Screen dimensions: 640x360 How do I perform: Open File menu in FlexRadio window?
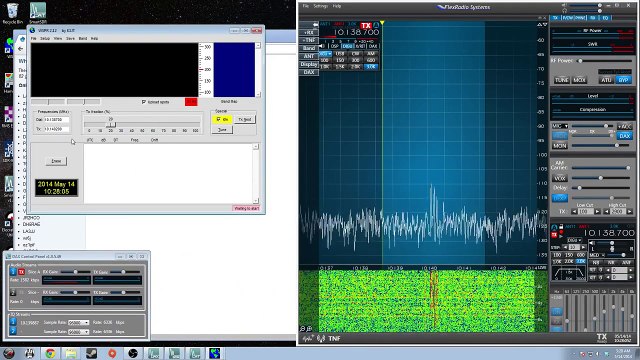coord(305,6)
